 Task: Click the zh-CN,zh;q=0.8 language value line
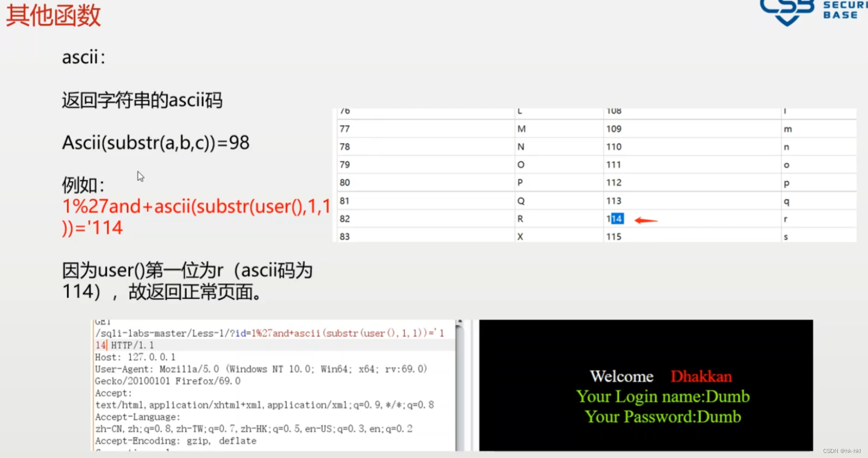[x=254, y=429]
